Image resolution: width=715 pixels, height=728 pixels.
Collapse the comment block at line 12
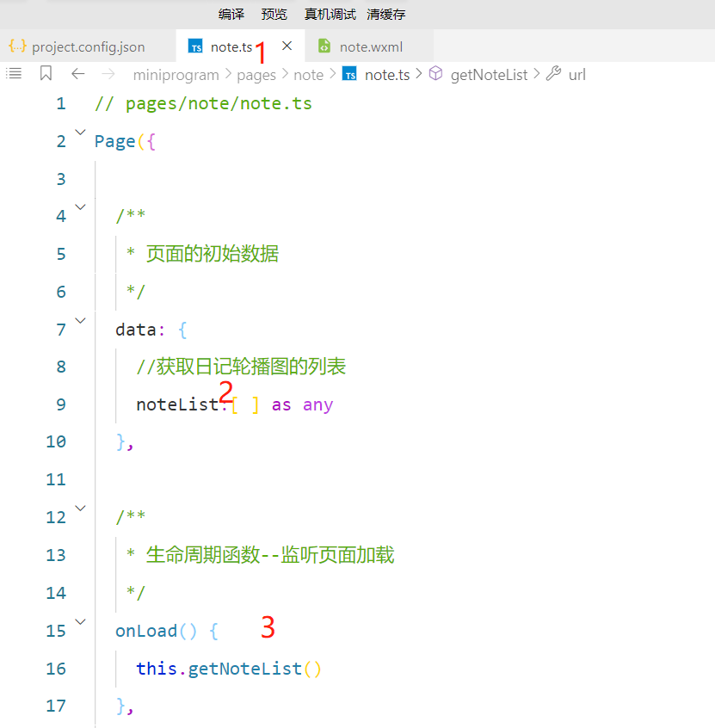tap(80, 509)
